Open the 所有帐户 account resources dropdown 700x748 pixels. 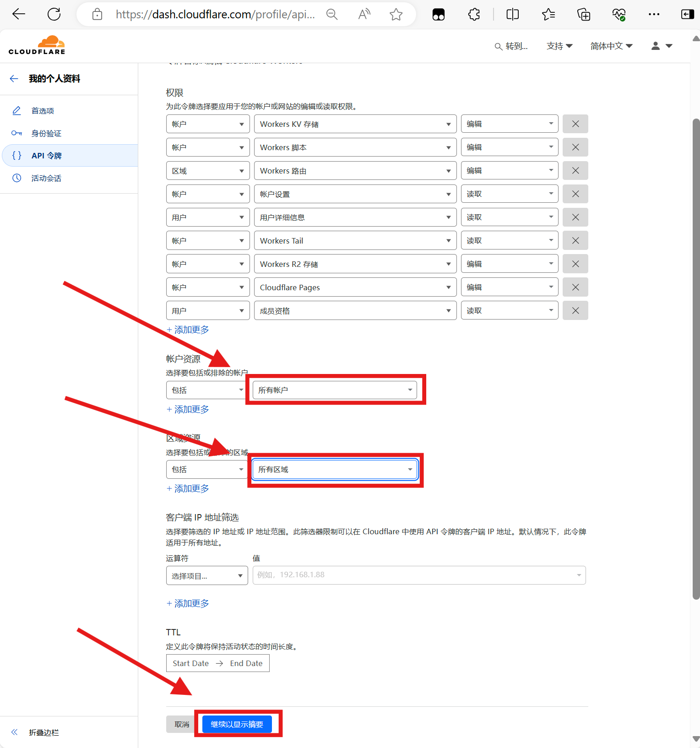pos(335,390)
